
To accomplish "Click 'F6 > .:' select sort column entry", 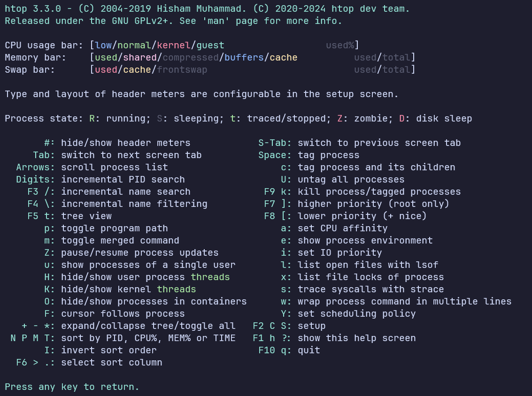I will pyautogui.click(x=89, y=362).
